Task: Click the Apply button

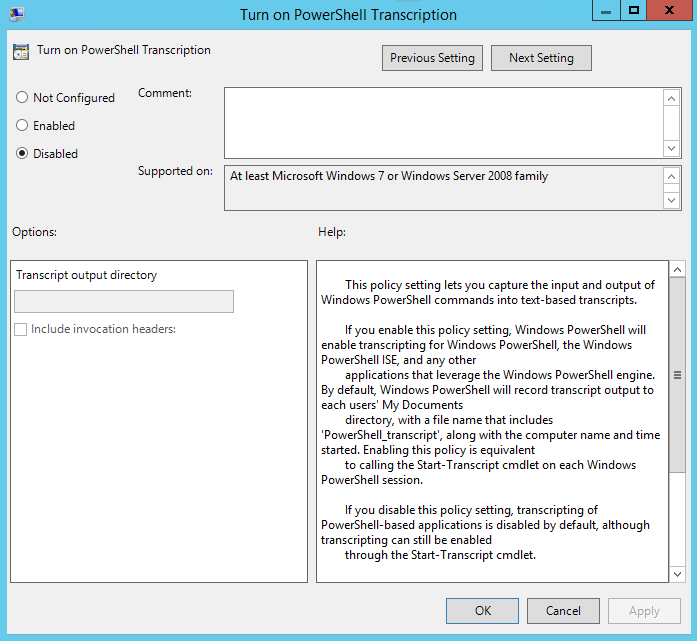Action: (x=644, y=611)
